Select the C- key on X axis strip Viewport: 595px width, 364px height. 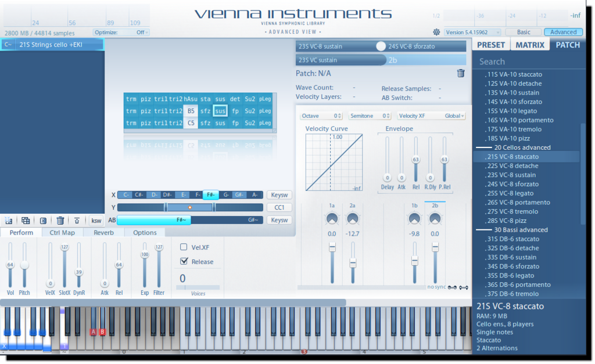pos(126,195)
